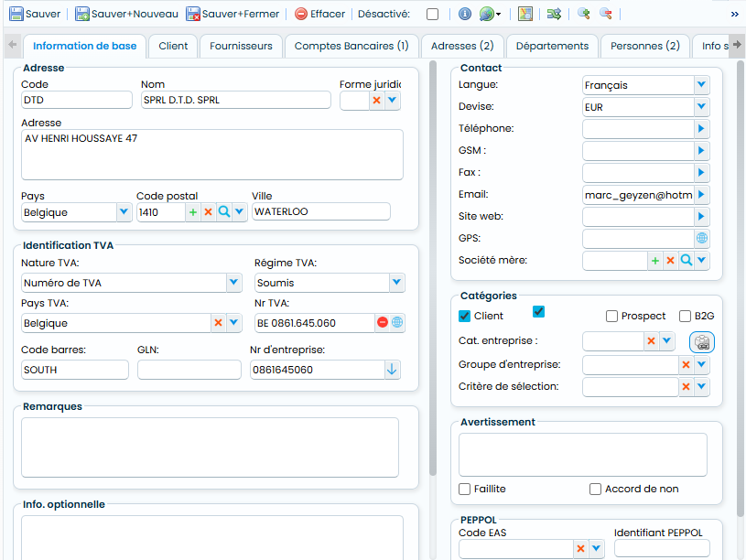746x560 pixels.
Task: Click the Effacer button
Action: [319, 14]
